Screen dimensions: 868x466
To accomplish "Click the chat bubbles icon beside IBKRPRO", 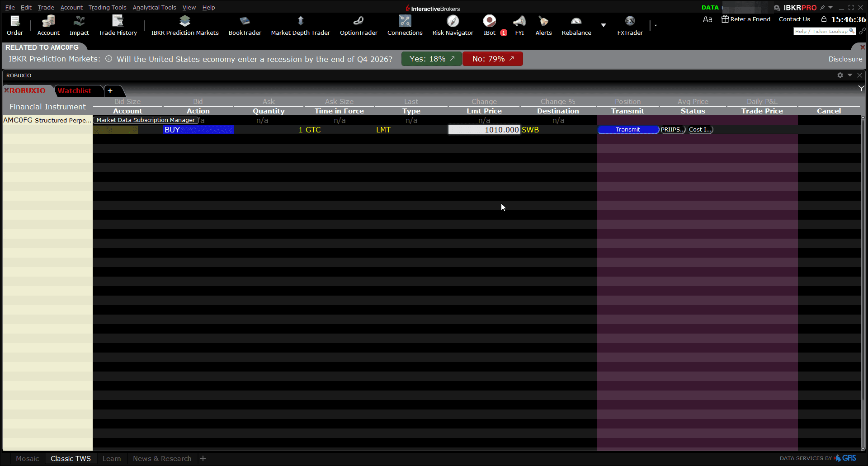I will [777, 8].
